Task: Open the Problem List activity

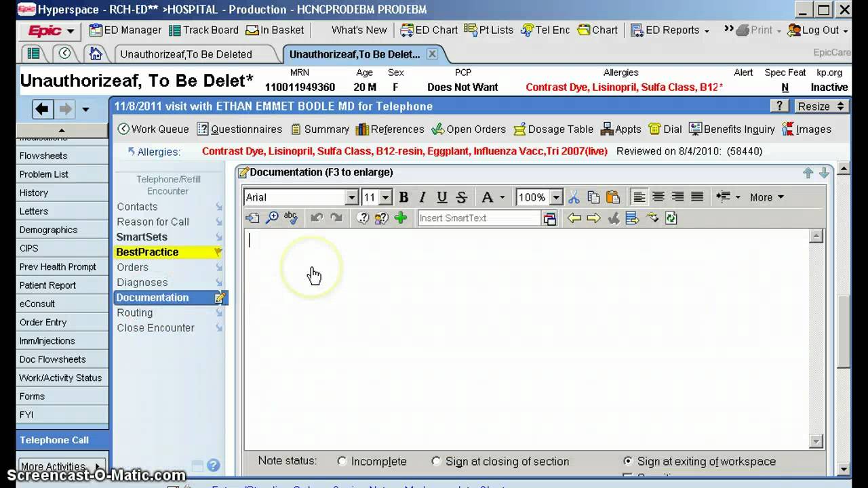Action: click(62, 174)
